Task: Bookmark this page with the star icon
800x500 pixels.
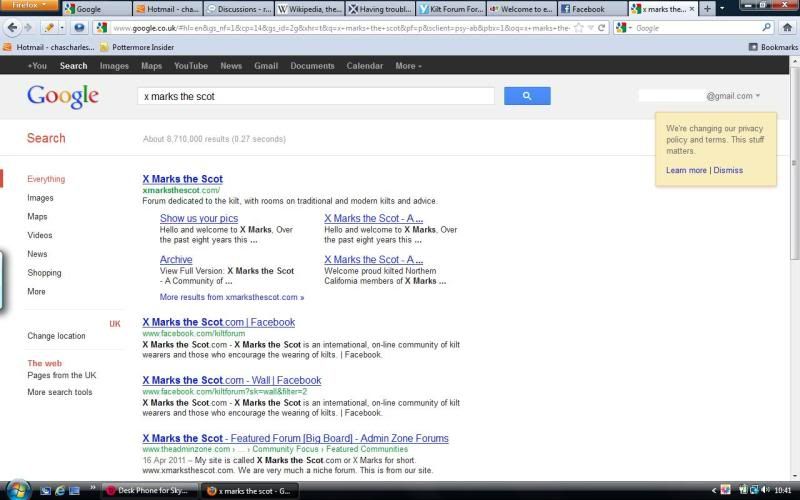Action: 579,28
